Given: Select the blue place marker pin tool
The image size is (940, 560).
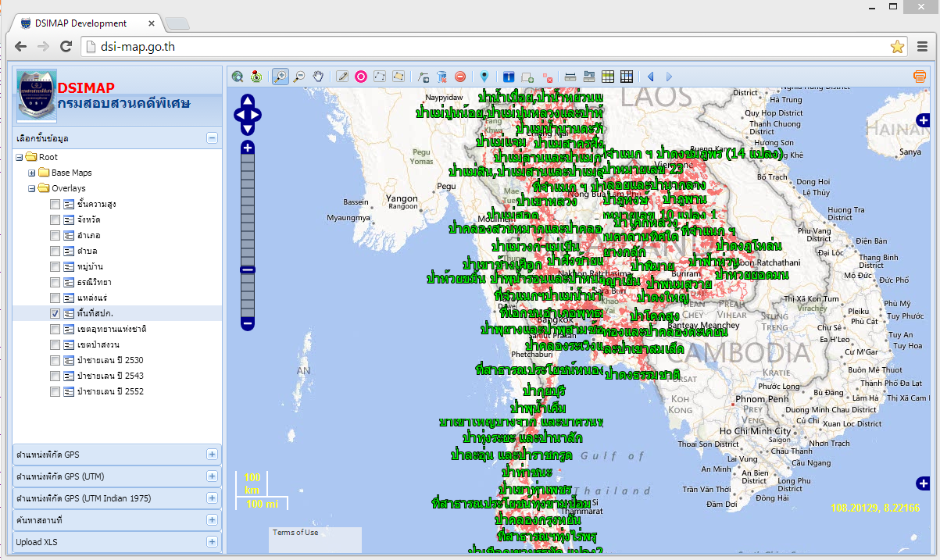Looking at the screenshot, I should [x=483, y=77].
